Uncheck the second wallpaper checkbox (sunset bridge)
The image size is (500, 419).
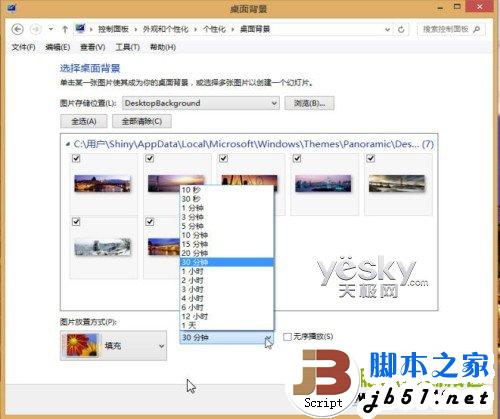(x=150, y=158)
